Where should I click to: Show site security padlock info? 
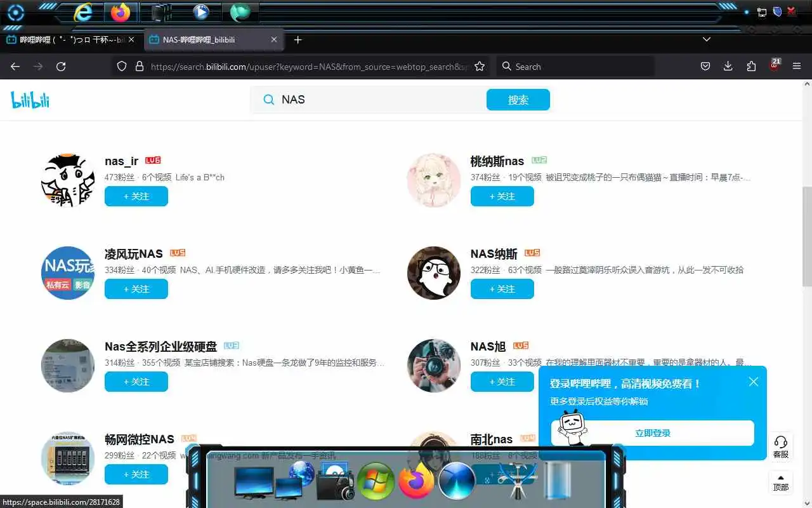139,67
